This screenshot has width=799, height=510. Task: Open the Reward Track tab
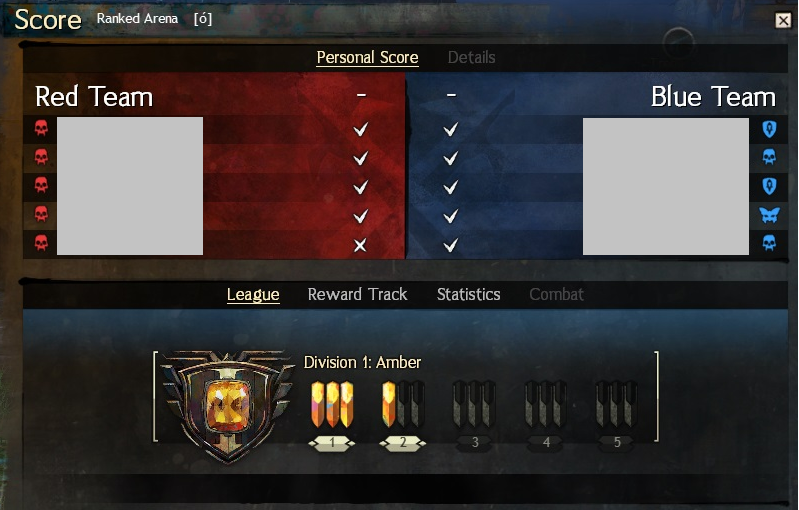coord(357,294)
